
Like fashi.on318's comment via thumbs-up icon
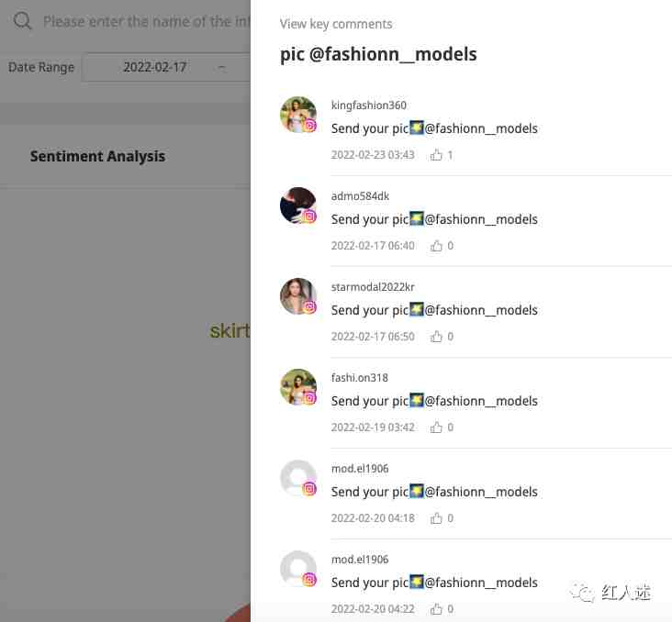coord(436,428)
